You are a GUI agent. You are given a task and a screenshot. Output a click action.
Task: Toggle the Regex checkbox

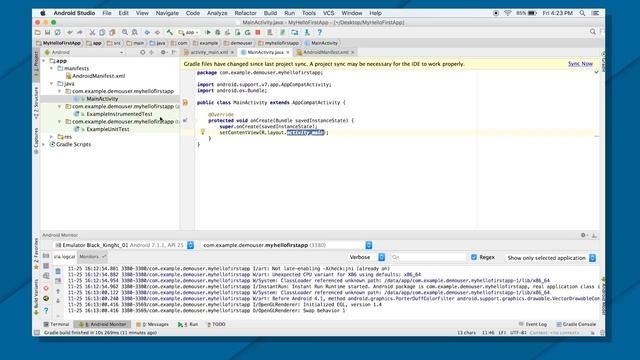pyautogui.click(x=474, y=257)
